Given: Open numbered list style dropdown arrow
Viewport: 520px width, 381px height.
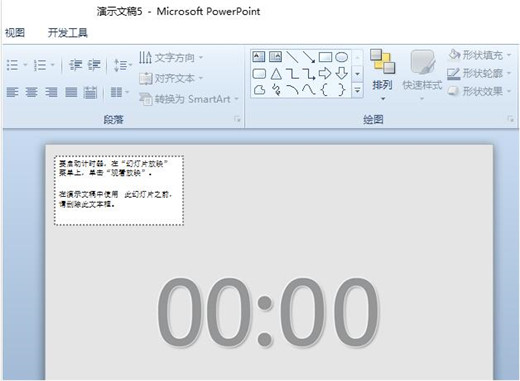Looking at the screenshot, I should [53, 65].
